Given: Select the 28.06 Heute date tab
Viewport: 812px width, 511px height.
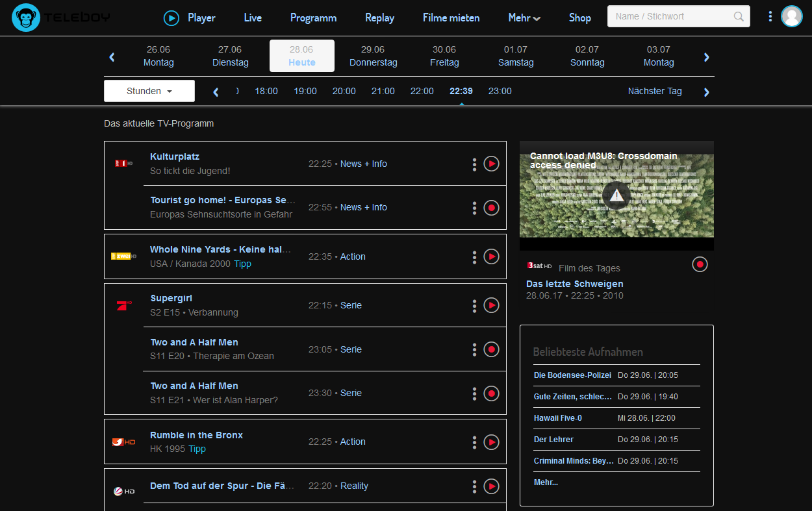Looking at the screenshot, I should (302, 56).
